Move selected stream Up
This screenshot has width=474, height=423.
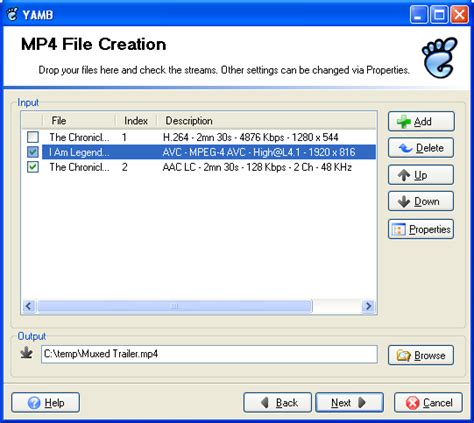point(421,175)
